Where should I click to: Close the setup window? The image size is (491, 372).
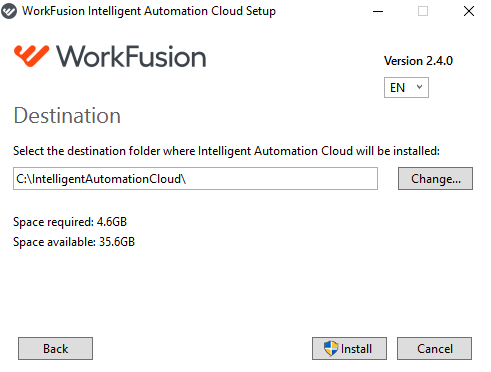tap(469, 11)
